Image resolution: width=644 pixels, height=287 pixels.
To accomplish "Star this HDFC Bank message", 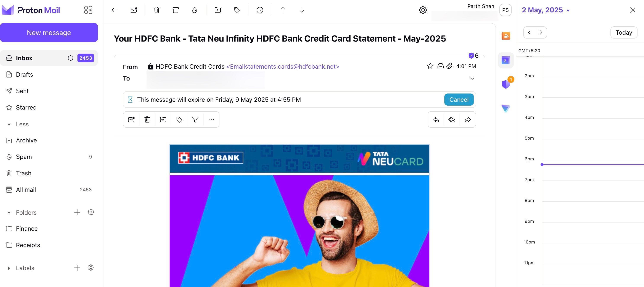I will (x=430, y=66).
